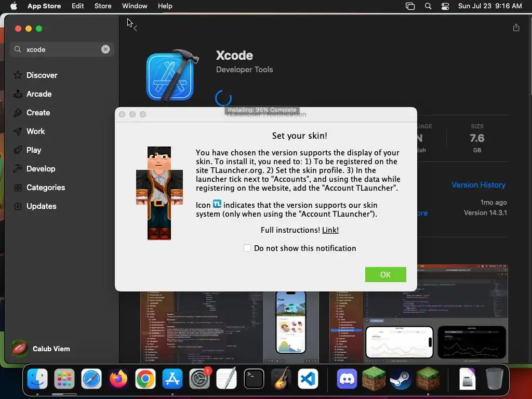Follow the Full instructions Link!
Image resolution: width=532 pixels, height=399 pixels.
(330, 230)
